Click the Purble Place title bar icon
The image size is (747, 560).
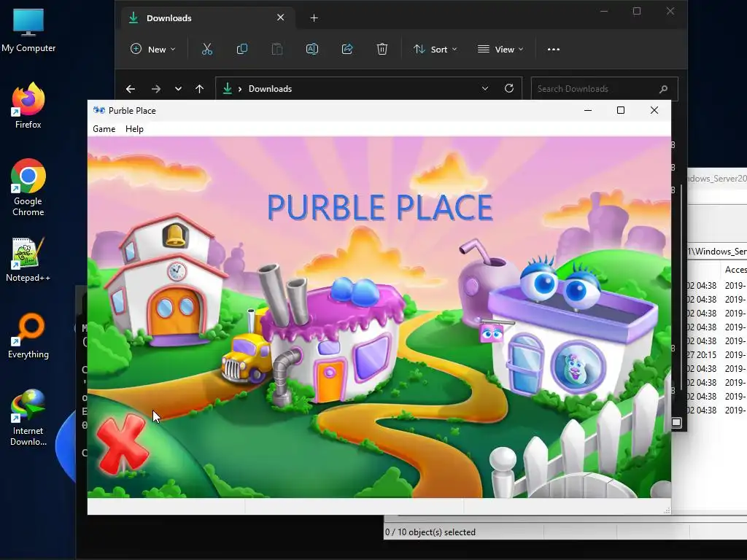(x=99, y=111)
